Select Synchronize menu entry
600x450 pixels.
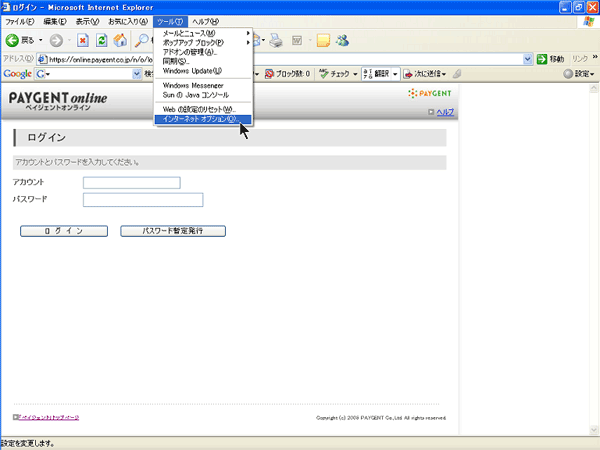click(203, 61)
